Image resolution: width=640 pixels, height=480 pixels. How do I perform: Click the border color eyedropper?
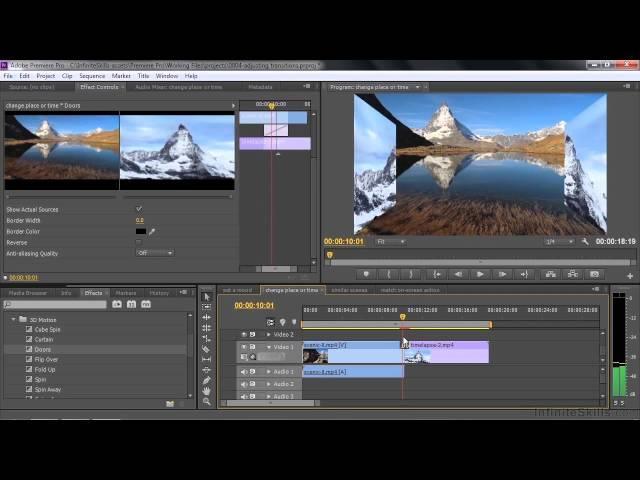152,232
